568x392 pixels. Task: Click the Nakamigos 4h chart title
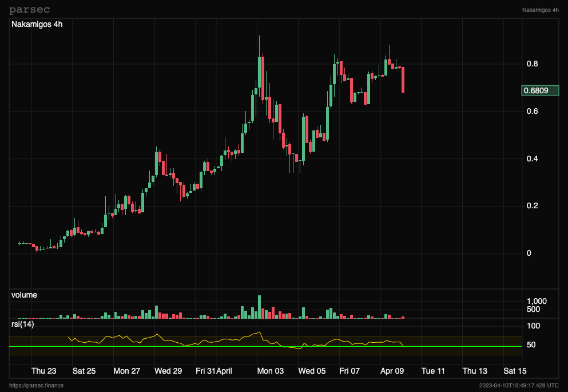coord(37,24)
